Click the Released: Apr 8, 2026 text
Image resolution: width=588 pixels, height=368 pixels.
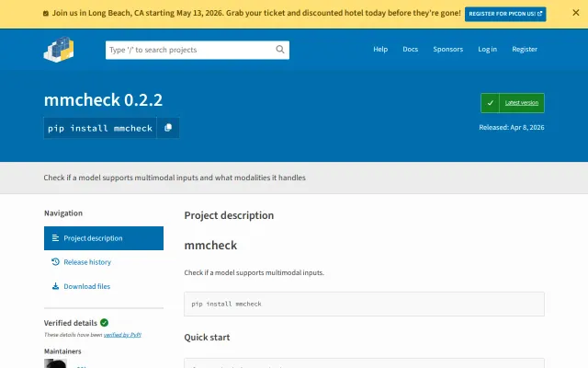tap(512, 127)
